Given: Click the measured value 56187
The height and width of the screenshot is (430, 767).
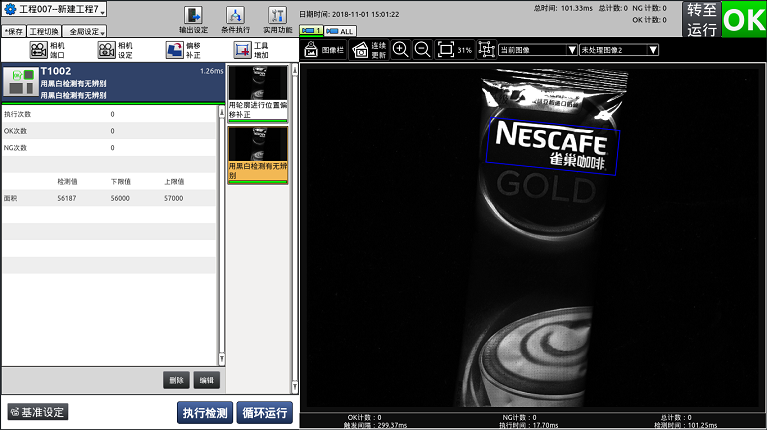Looking at the screenshot, I should 67,198.
